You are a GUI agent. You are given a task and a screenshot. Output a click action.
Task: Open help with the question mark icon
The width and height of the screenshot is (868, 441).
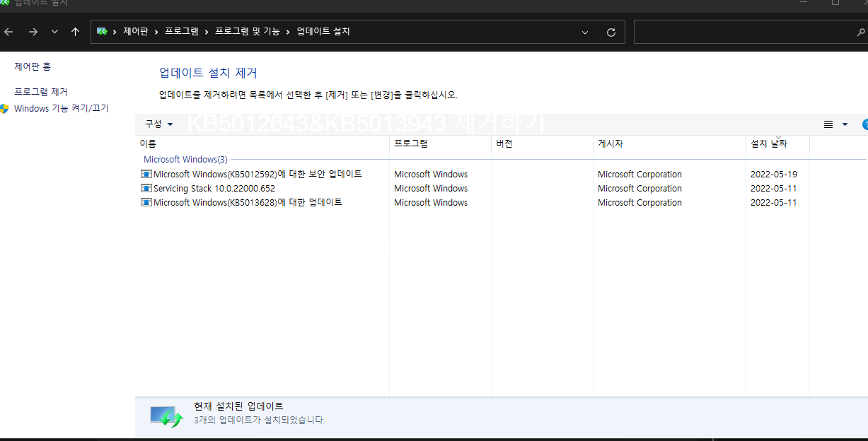click(x=864, y=124)
